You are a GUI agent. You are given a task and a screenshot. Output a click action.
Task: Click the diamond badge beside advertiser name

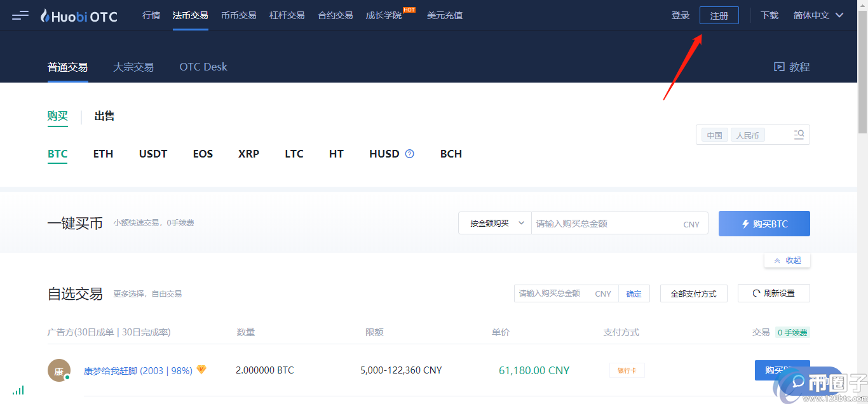(201, 370)
